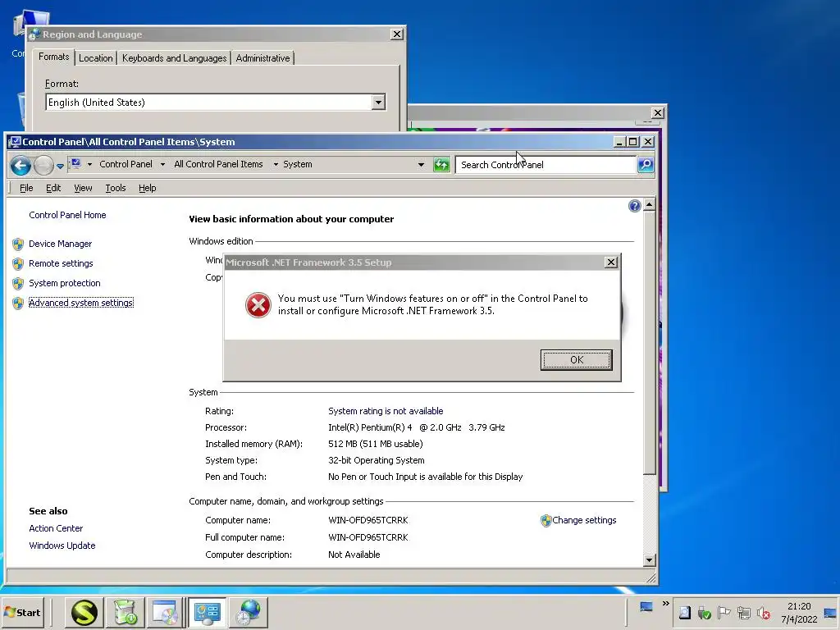840x630 pixels.
Task: Expand the arrow before System breadcrumb
Action: click(x=276, y=164)
